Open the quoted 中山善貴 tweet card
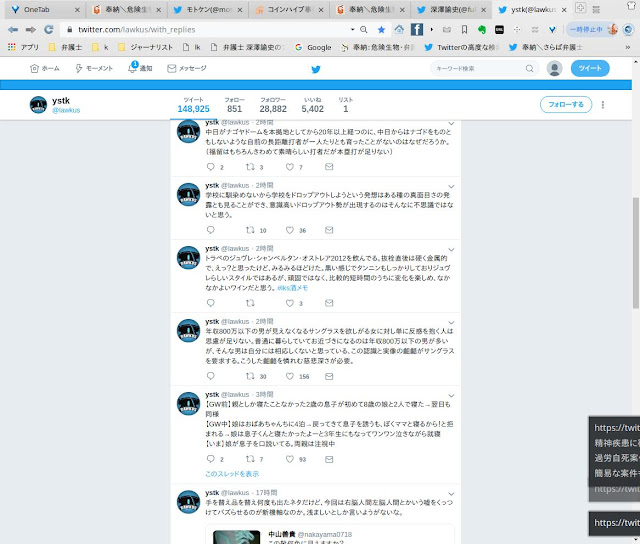 pos(330,534)
